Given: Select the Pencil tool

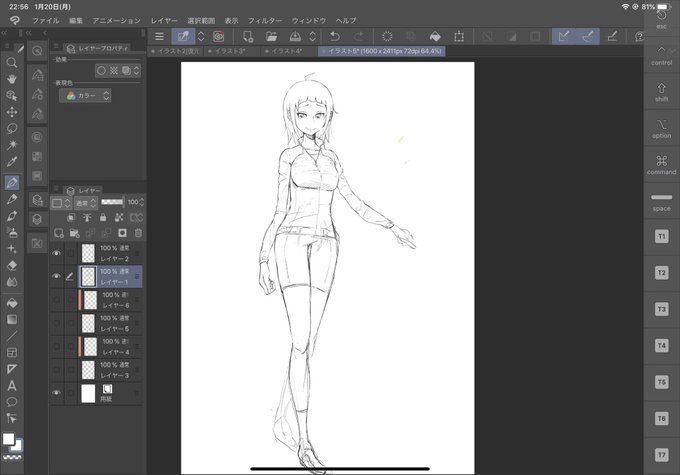Looking at the screenshot, I should pos(12,199).
